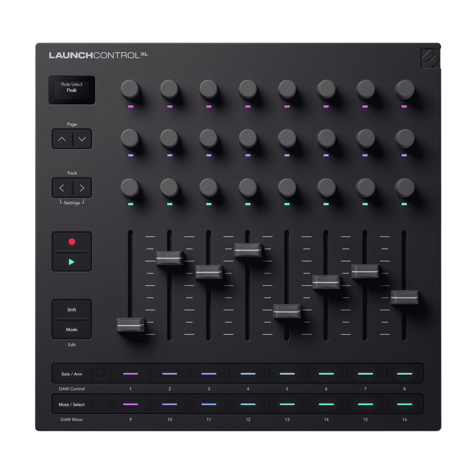This screenshot has height=476, width=476.
Task: Toggle track button 12
Action: pyautogui.click(x=248, y=405)
